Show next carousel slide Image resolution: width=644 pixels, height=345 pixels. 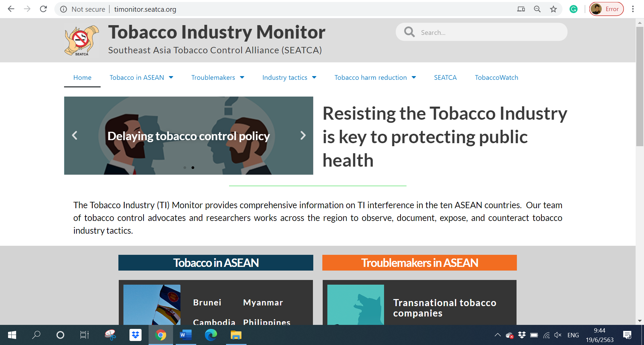[x=303, y=135]
